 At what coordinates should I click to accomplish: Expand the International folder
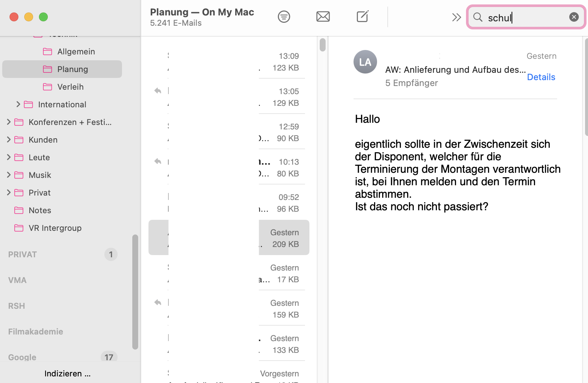click(x=18, y=104)
